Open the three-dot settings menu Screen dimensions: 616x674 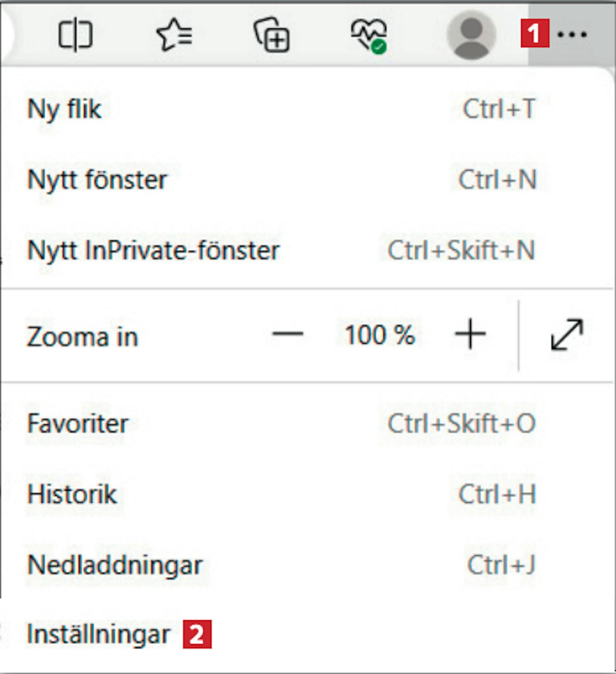point(572,34)
